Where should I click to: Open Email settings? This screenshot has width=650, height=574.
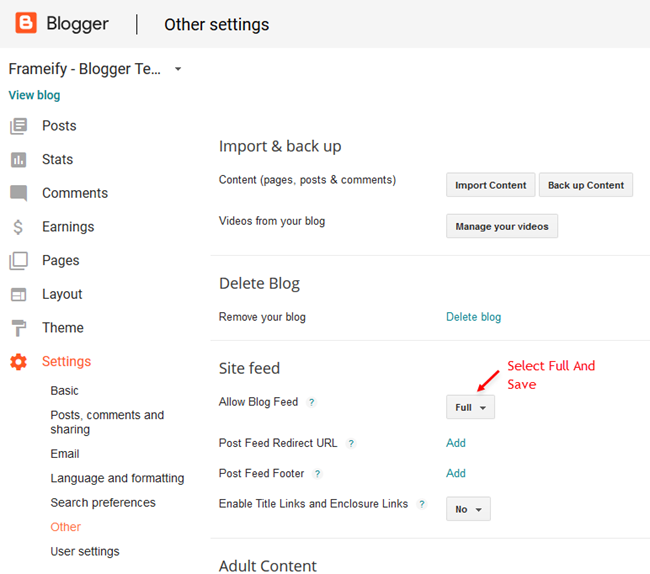point(65,454)
